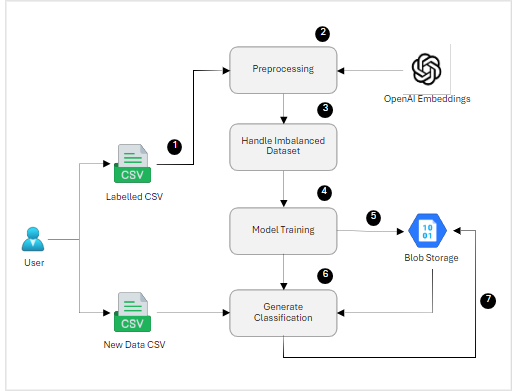Click the Blob Storage hexagon icon
Screen dimensions: 520x391
pos(427,231)
